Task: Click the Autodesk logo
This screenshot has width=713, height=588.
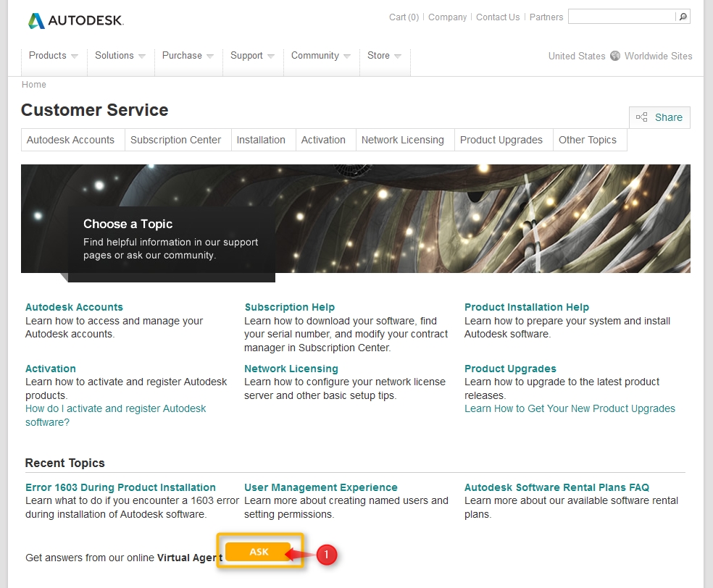Action: click(75, 20)
